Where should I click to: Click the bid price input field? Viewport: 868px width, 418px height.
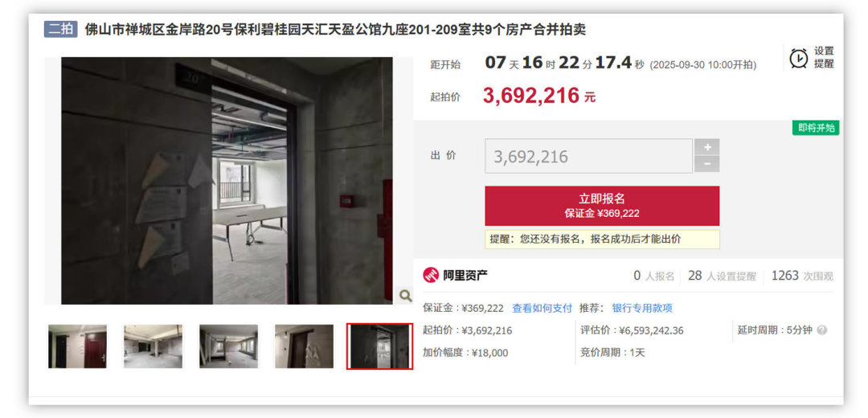tap(588, 156)
